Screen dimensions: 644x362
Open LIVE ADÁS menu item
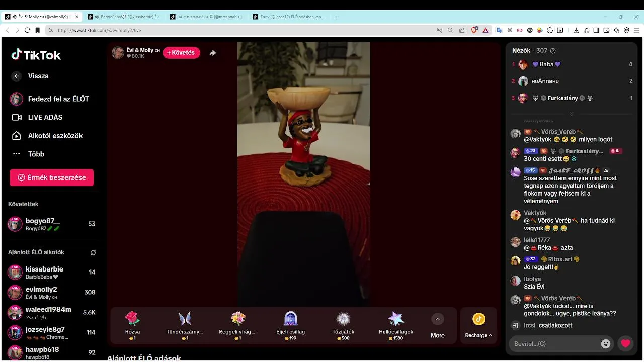pyautogui.click(x=37, y=117)
